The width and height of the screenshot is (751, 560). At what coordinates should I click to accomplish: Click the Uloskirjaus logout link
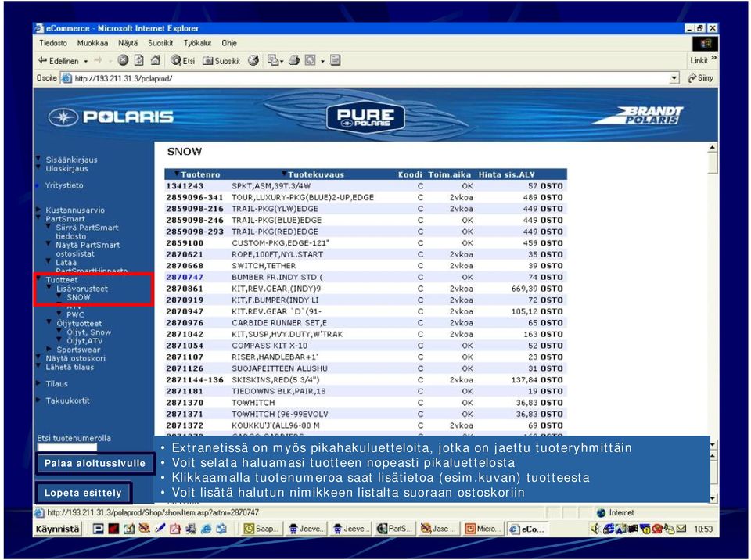pos(66,169)
